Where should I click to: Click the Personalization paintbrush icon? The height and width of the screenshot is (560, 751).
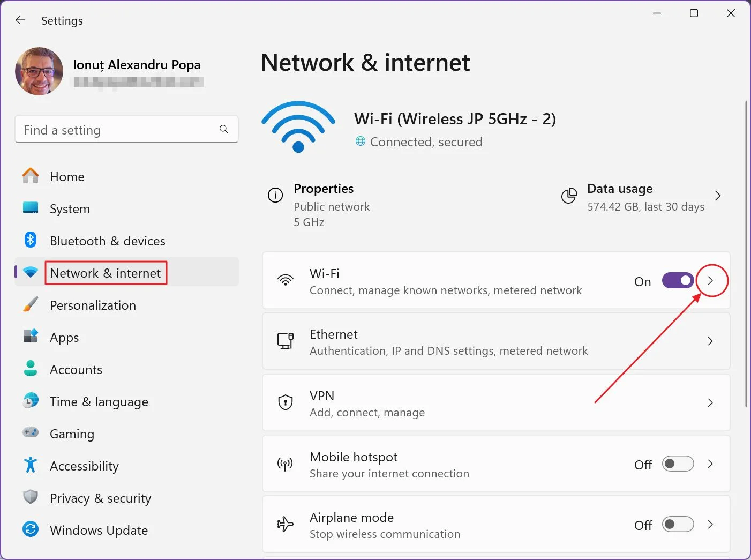pyautogui.click(x=31, y=304)
